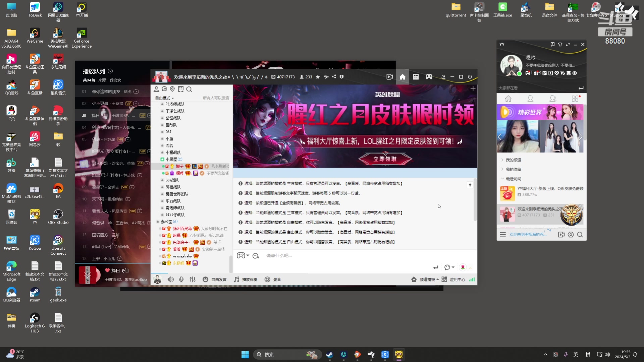Switch to the contacts tab in the YY mini window
The height and width of the screenshot is (362, 644).
tap(530, 99)
